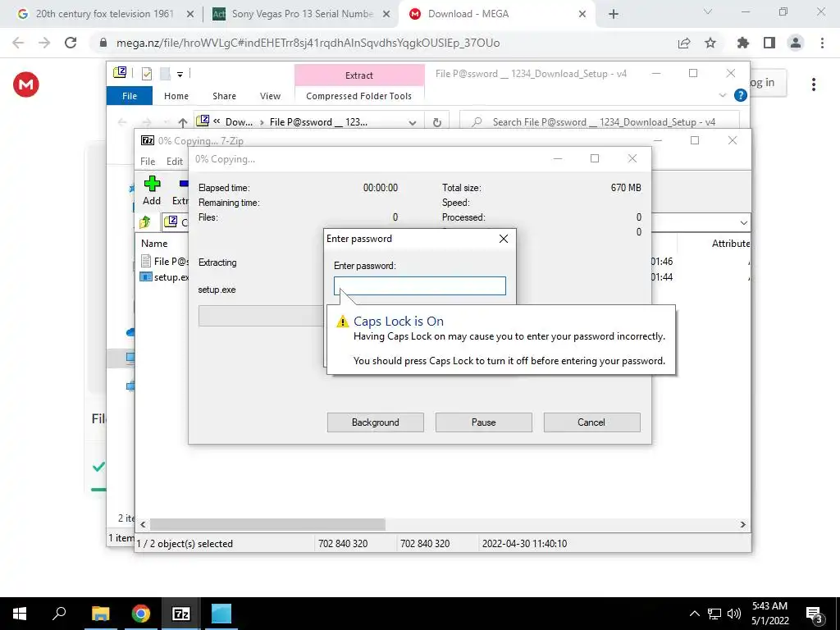Viewport: 840px width, 630px height.
Task: Reload the MEGA page in Chrome
Action: 71,43
